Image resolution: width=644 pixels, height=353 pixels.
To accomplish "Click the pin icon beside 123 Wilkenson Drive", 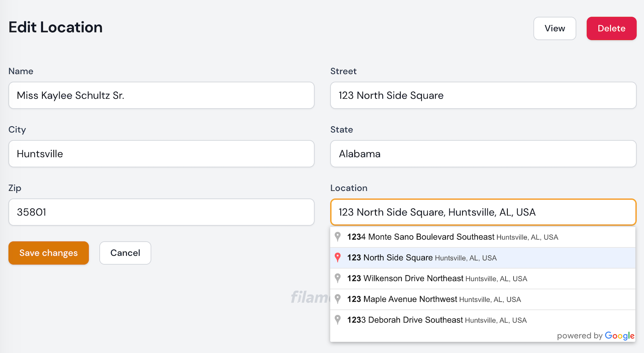I will (337, 278).
